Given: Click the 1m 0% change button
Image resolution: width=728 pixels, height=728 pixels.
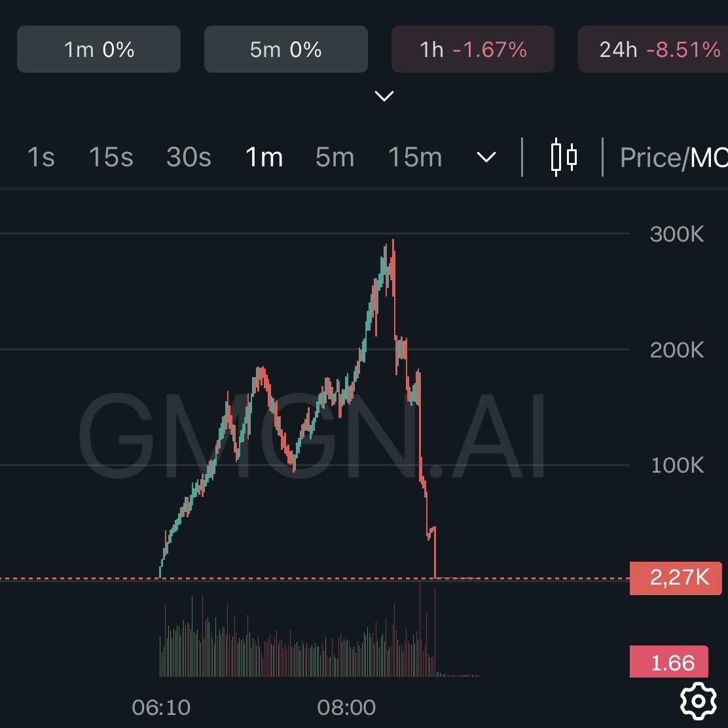Looking at the screenshot, I should 99,49.
